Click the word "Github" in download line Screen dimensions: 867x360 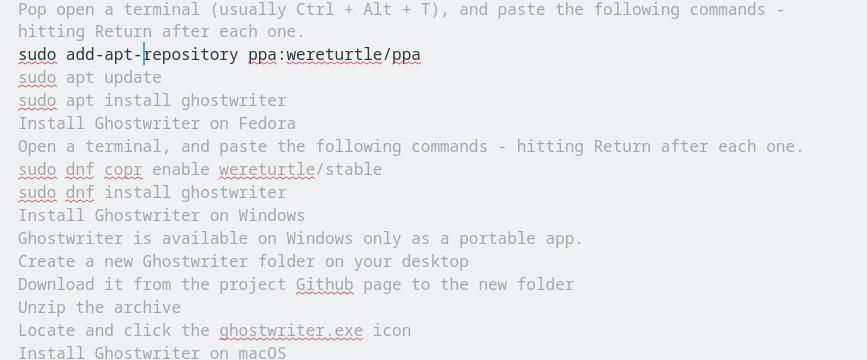click(x=325, y=284)
